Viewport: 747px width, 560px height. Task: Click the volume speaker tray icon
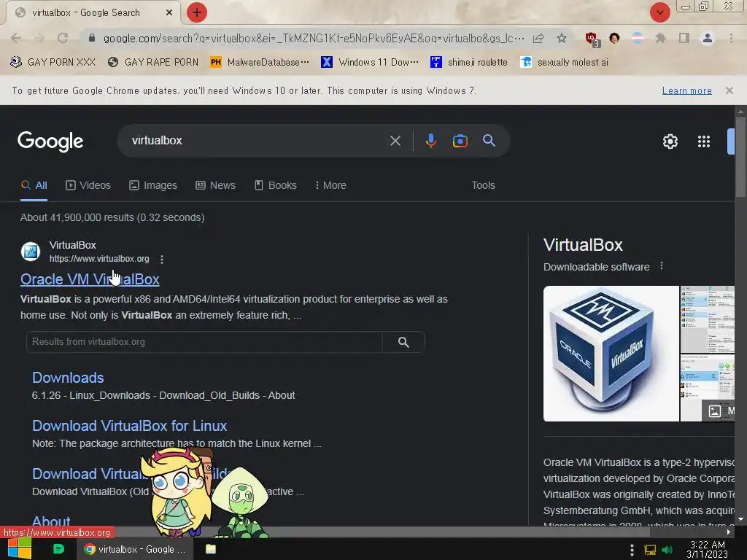pos(667,550)
